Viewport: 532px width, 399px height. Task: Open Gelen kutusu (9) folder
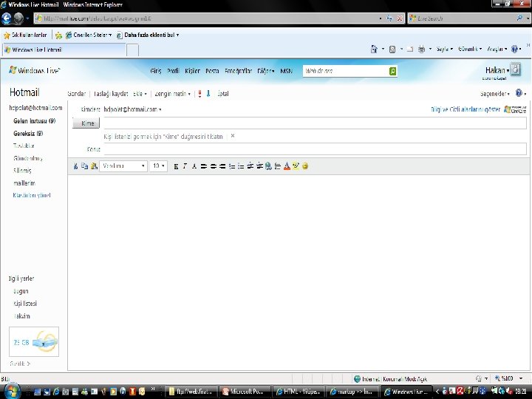(34, 121)
